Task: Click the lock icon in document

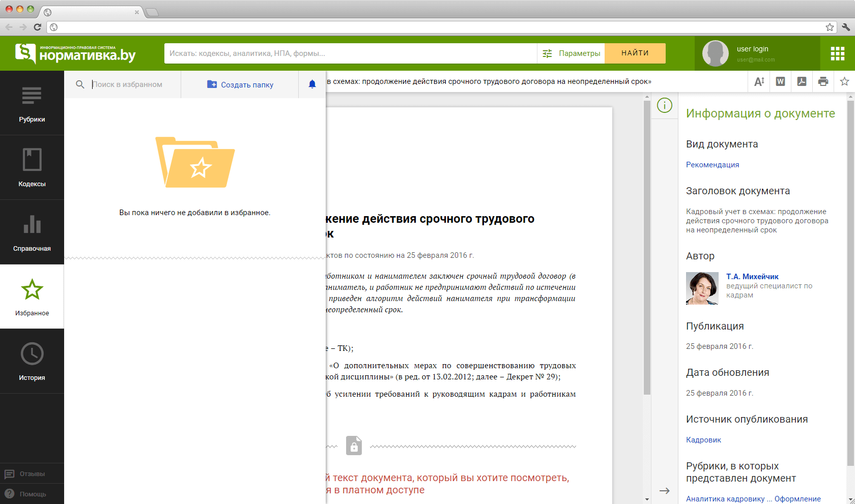Action: click(354, 446)
